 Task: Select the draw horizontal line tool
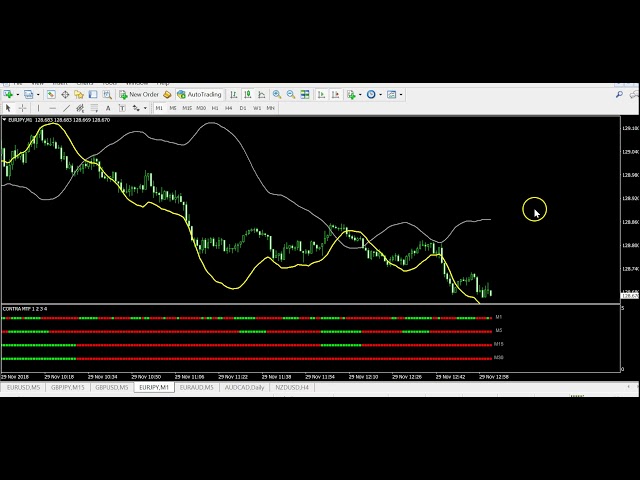click(52, 108)
